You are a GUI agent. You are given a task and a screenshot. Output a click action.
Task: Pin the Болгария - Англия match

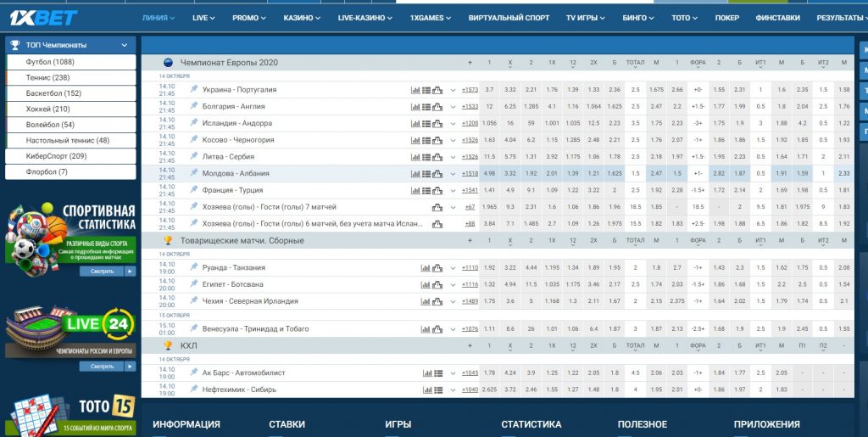194,106
